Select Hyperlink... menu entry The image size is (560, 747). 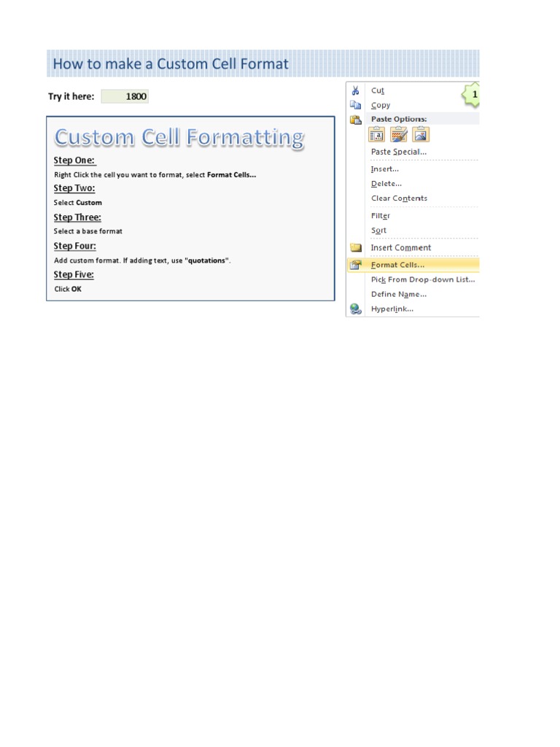392,309
